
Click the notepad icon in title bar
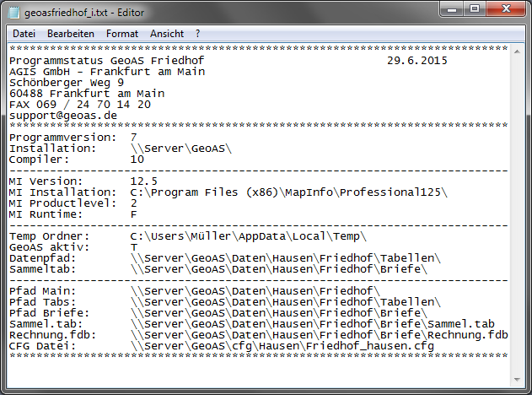[13, 13]
